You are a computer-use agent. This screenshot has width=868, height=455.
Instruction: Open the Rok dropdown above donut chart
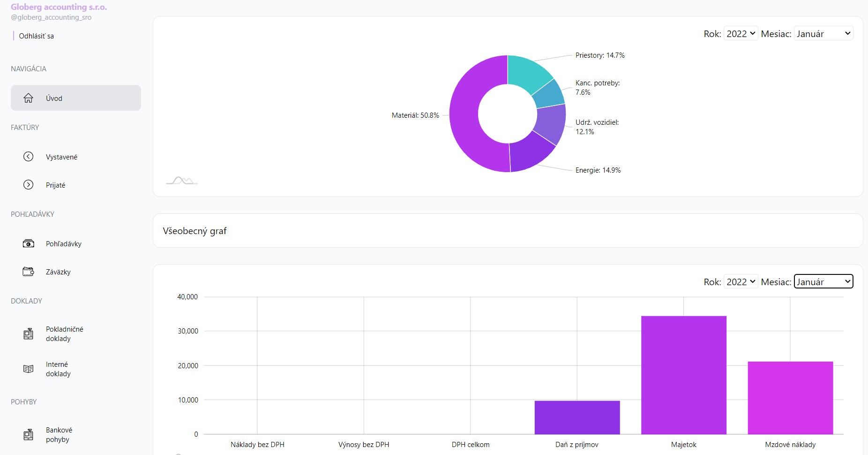click(741, 34)
